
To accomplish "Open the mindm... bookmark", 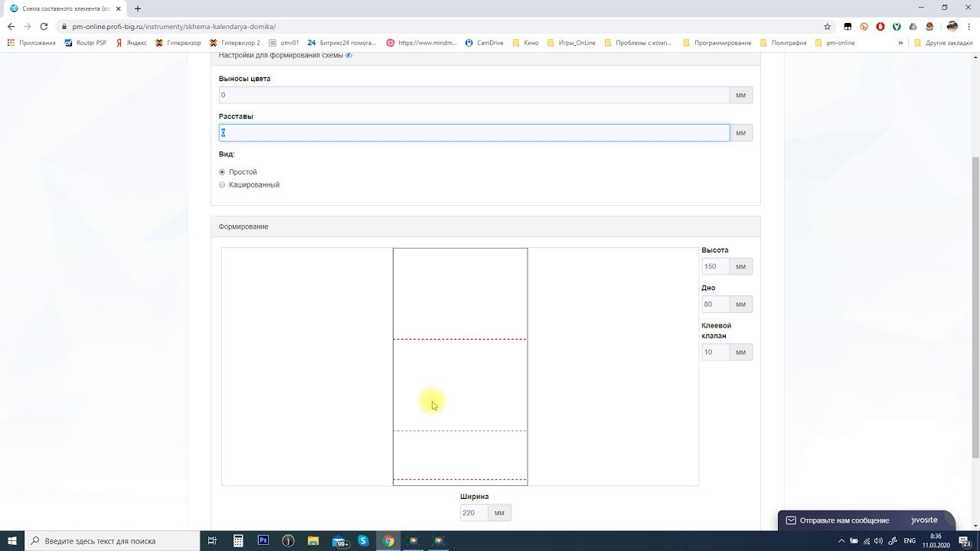I will tap(421, 43).
